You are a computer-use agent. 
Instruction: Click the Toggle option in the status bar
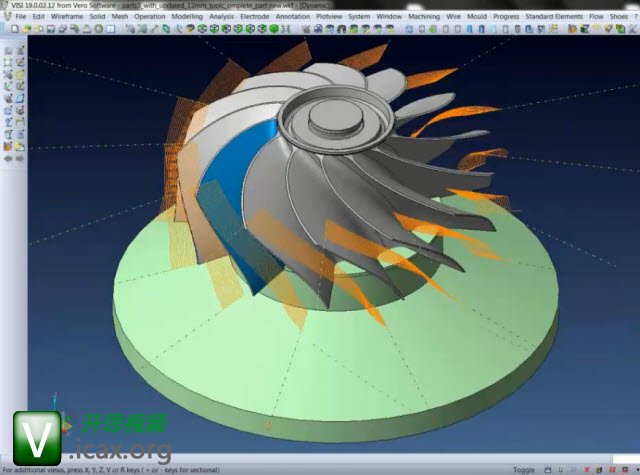[x=523, y=469]
